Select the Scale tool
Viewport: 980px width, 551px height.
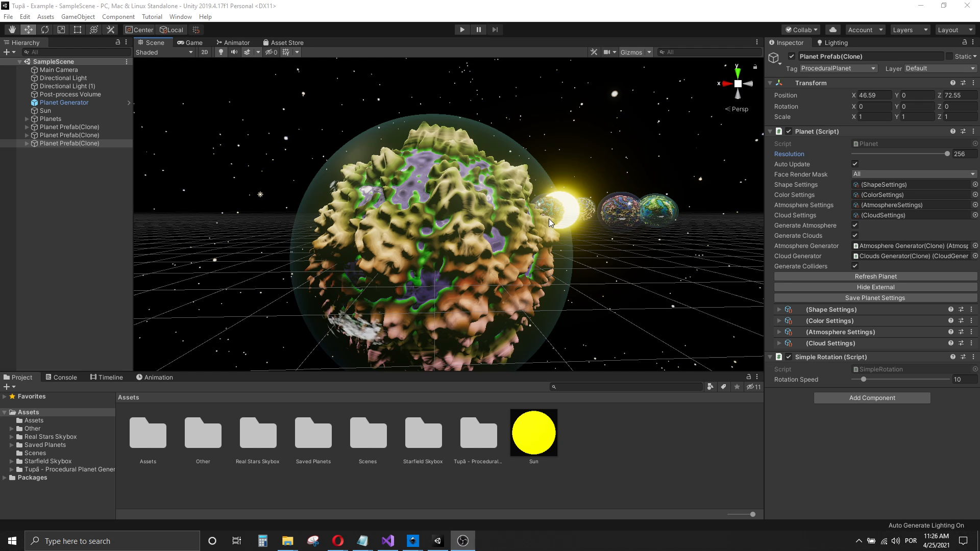coord(61,30)
